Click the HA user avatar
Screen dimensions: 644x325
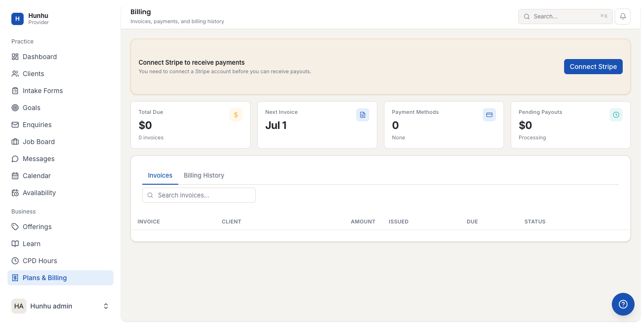click(x=19, y=306)
